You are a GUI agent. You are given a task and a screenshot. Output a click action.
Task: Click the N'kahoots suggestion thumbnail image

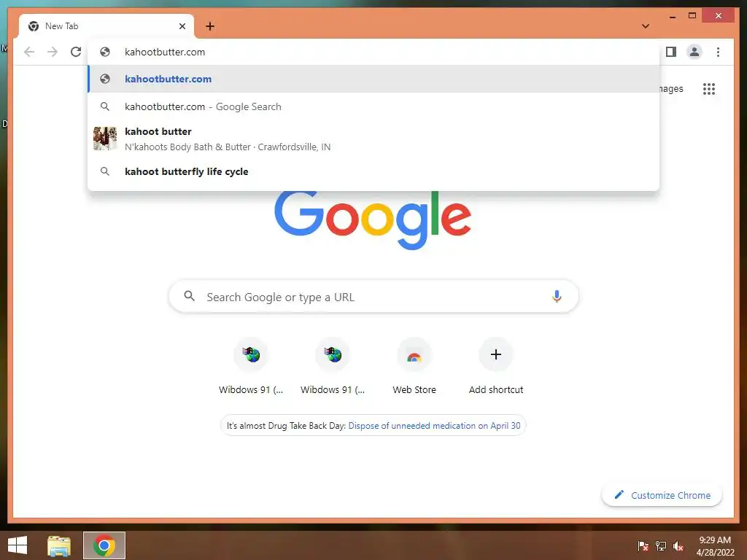(x=105, y=139)
